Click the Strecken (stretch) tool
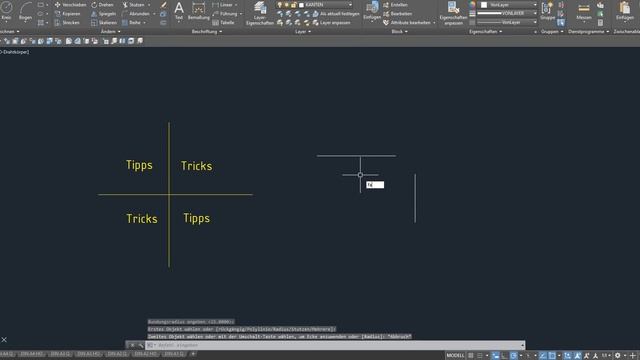 [68, 23]
